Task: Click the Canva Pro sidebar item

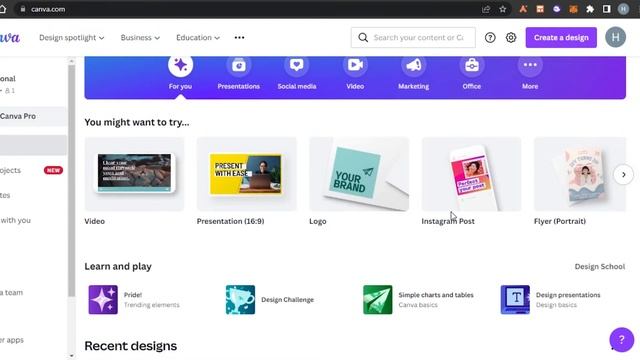Action: coord(33,116)
